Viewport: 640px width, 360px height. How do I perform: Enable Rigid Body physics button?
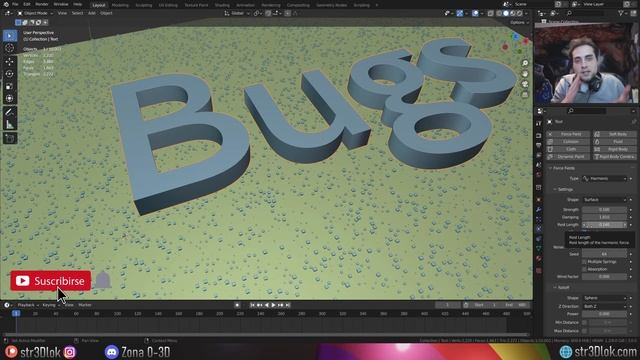615,149
